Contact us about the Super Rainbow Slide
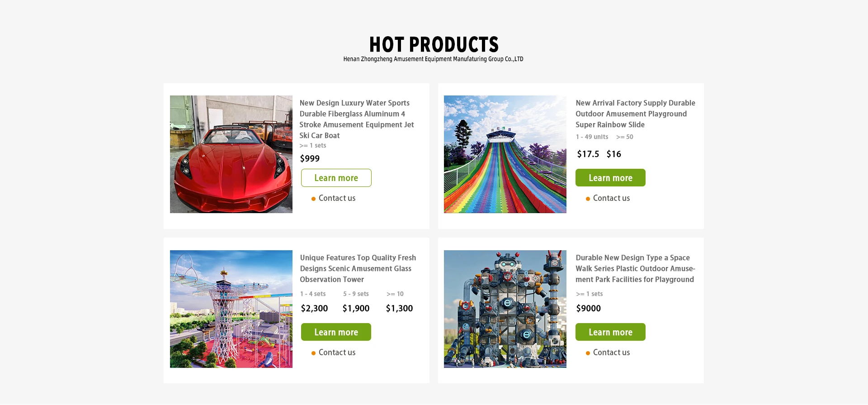Image resolution: width=868 pixels, height=405 pixels. click(611, 198)
